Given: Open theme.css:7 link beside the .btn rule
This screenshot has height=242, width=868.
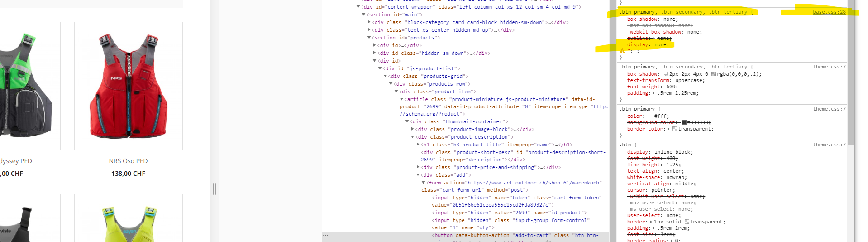Looking at the screenshot, I should (x=829, y=145).
